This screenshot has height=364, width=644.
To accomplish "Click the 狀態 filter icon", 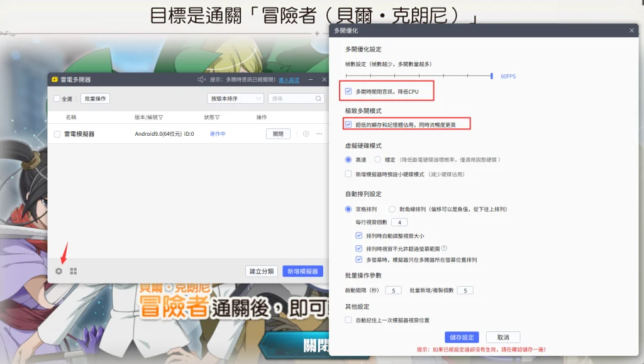I will pyautogui.click(x=217, y=118).
